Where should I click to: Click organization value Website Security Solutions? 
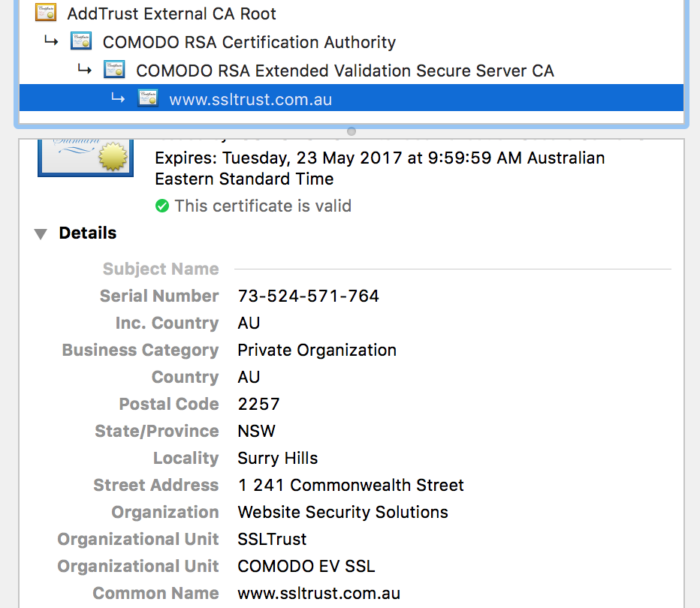click(342, 512)
